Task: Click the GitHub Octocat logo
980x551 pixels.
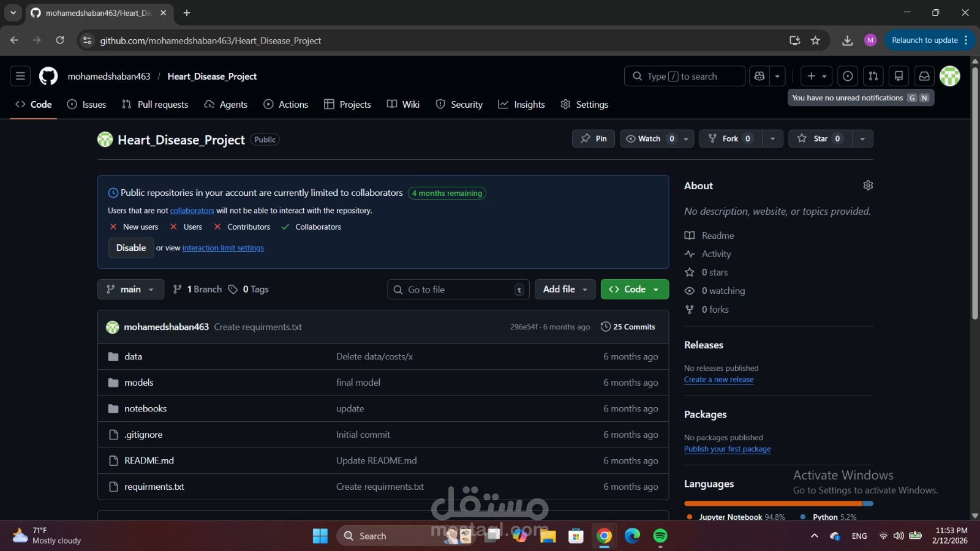Action: tap(48, 76)
